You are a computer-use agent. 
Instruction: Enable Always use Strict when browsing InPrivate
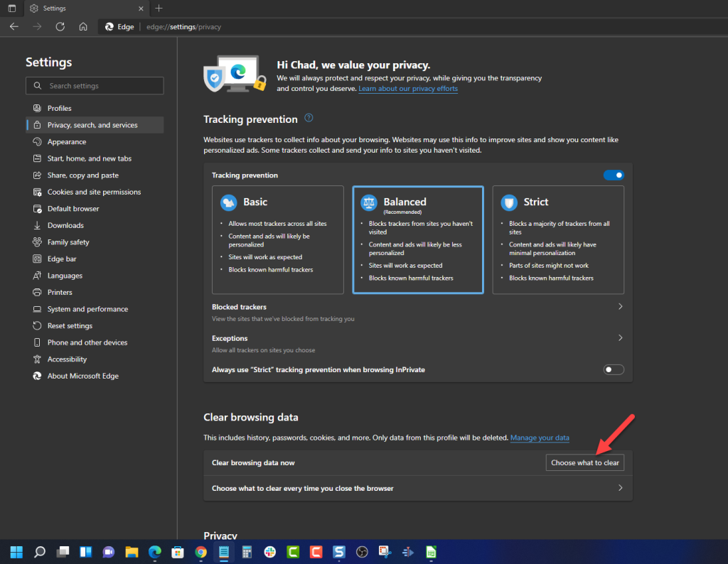click(614, 369)
